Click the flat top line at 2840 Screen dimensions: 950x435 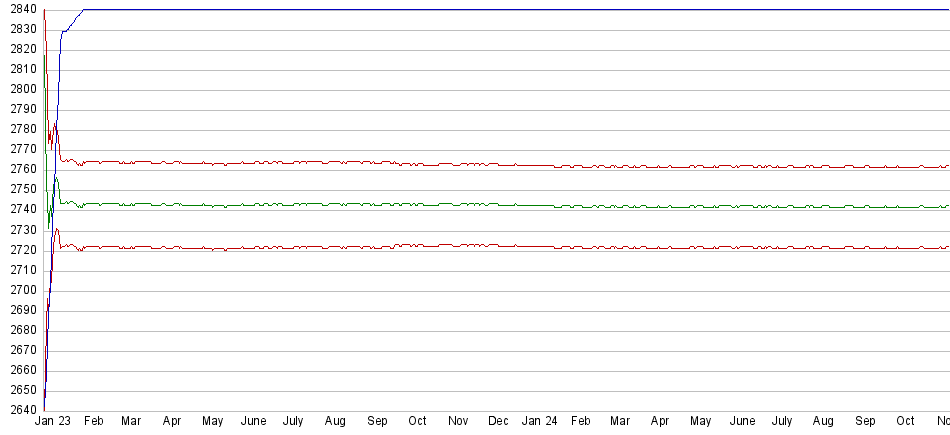click(500, 10)
